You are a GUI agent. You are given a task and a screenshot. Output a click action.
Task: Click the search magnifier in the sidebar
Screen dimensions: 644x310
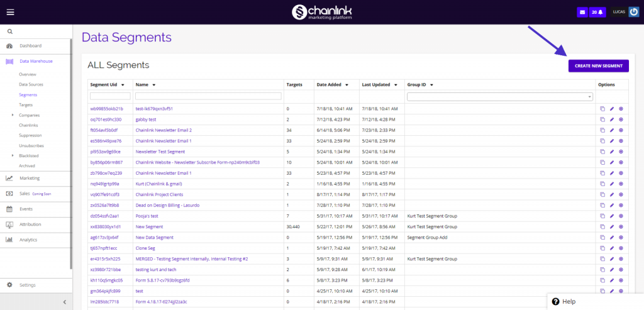pyautogui.click(x=10, y=31)
